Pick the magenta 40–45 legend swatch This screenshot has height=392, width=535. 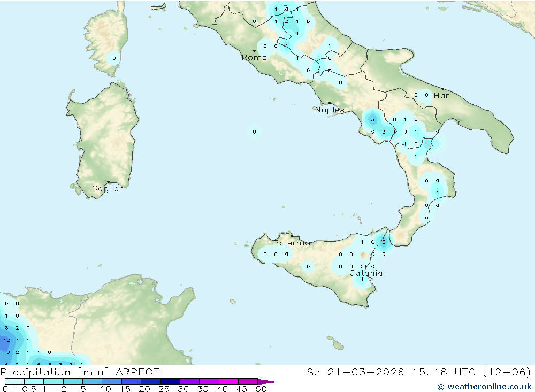pyautogui.click(x=228, y=382)
